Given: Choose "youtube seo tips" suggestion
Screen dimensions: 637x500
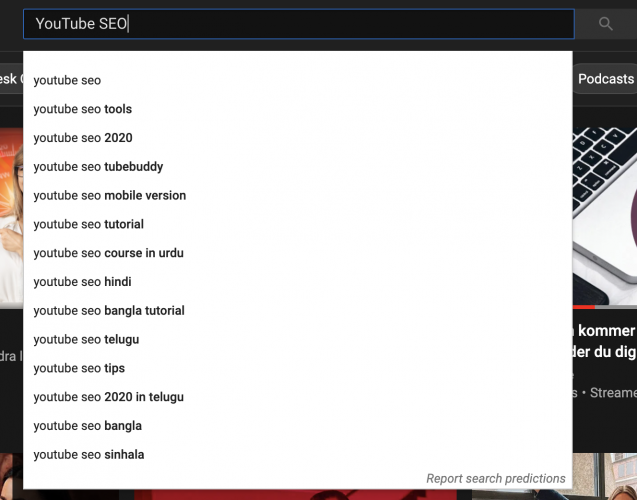Looking at the screenshot, I should point(298,368).
